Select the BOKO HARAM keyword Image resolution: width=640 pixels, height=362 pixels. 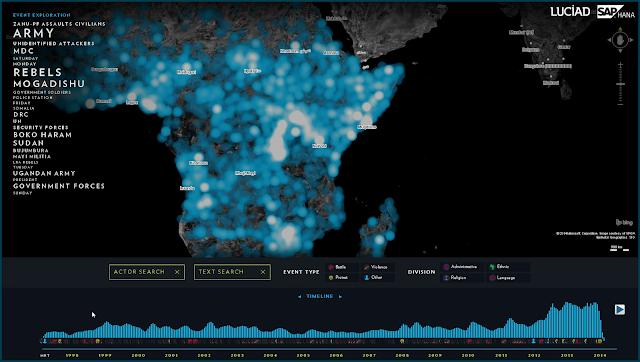pyautogui.click(x=42, y=135)
